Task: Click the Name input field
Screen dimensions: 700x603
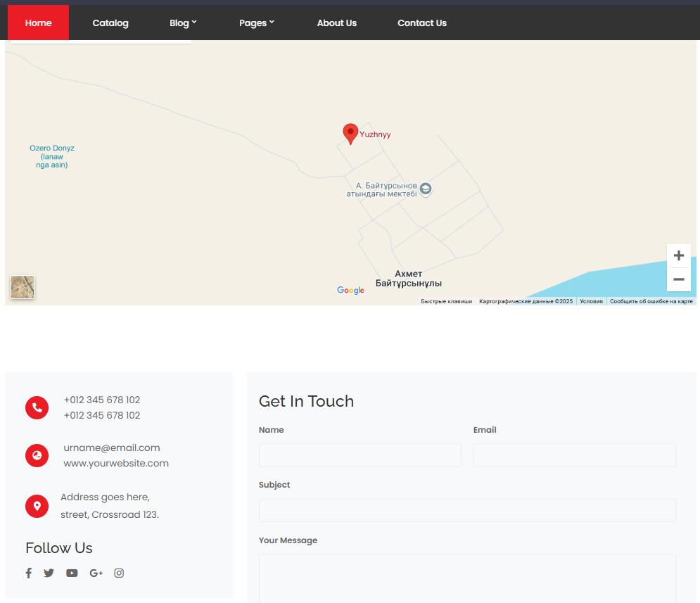Action: tap(359, 455)
